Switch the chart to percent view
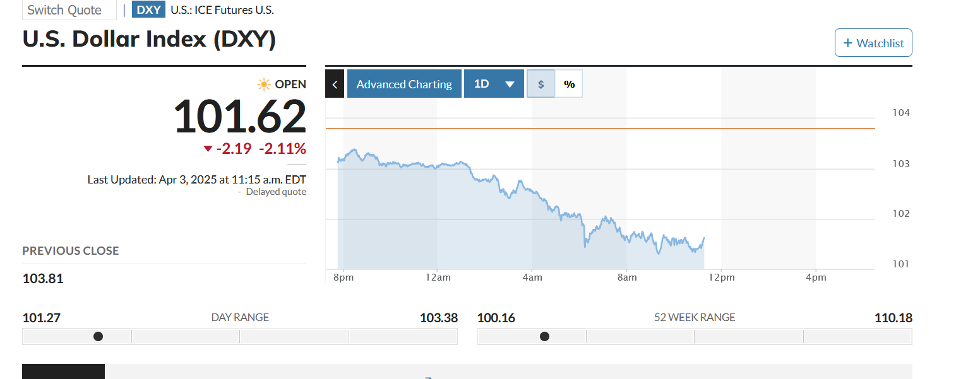The height and width of the screenshot is (379, 980). [569, 84]
